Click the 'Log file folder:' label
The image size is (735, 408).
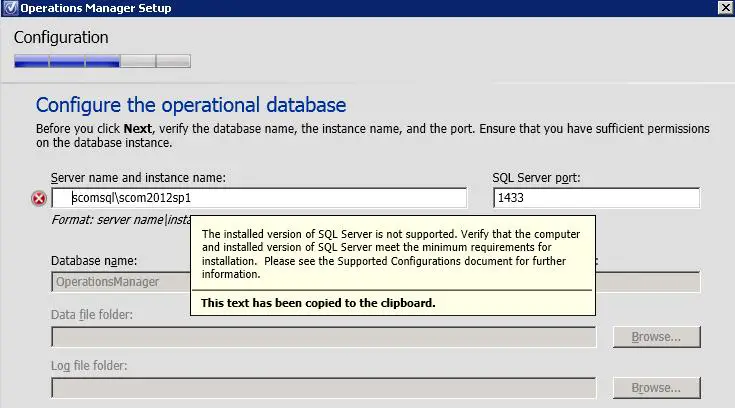(89, 366)
